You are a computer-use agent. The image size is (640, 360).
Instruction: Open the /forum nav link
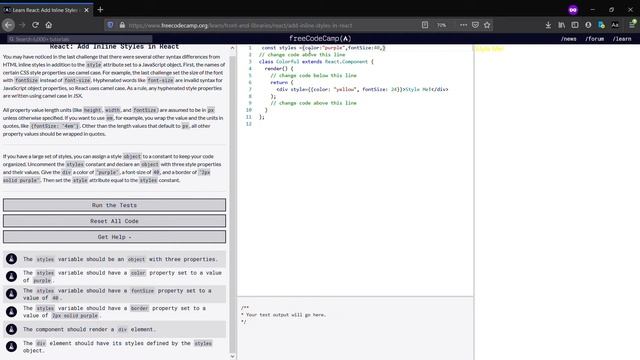pyautogui.click(x=594, y=39)
